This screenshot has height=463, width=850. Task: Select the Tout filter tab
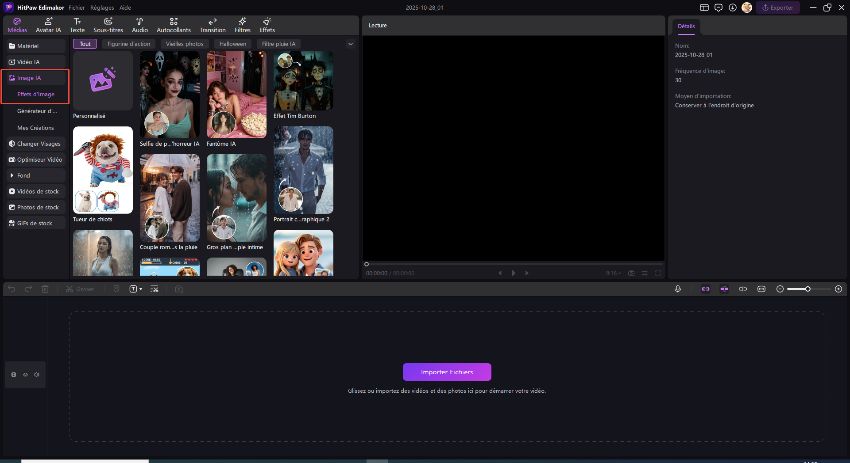tap(85, 44)
